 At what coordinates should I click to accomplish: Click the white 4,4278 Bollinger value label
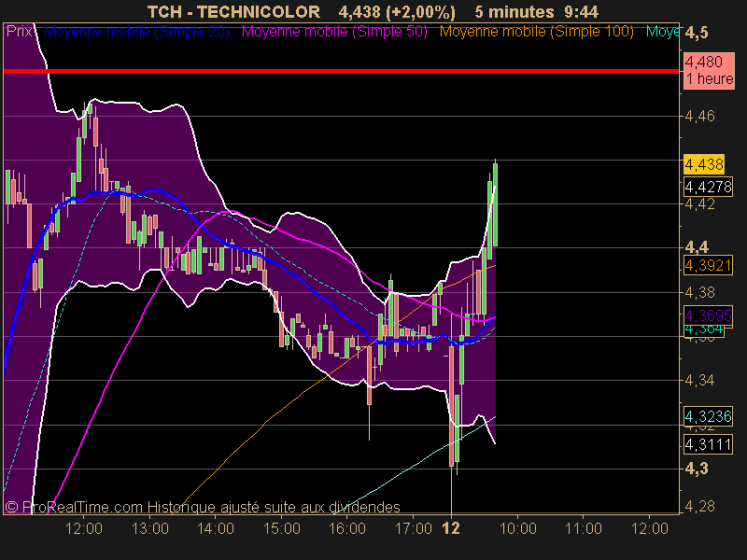(x=708, y=187)
